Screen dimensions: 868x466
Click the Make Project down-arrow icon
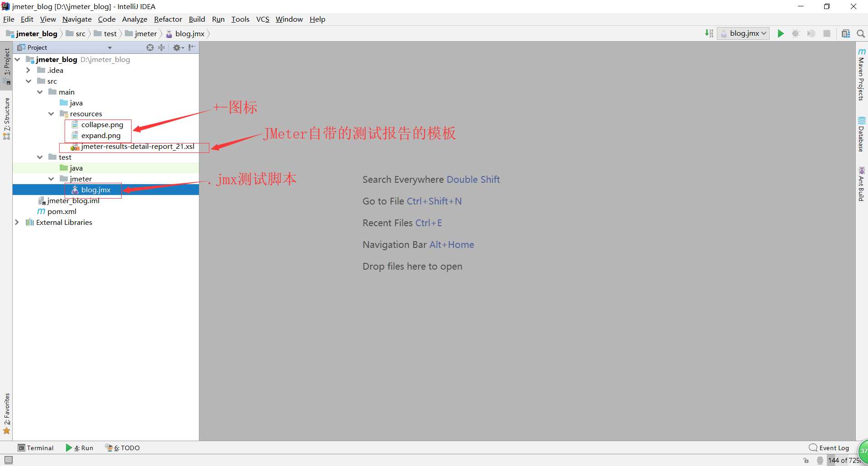[x=709, y=33]
